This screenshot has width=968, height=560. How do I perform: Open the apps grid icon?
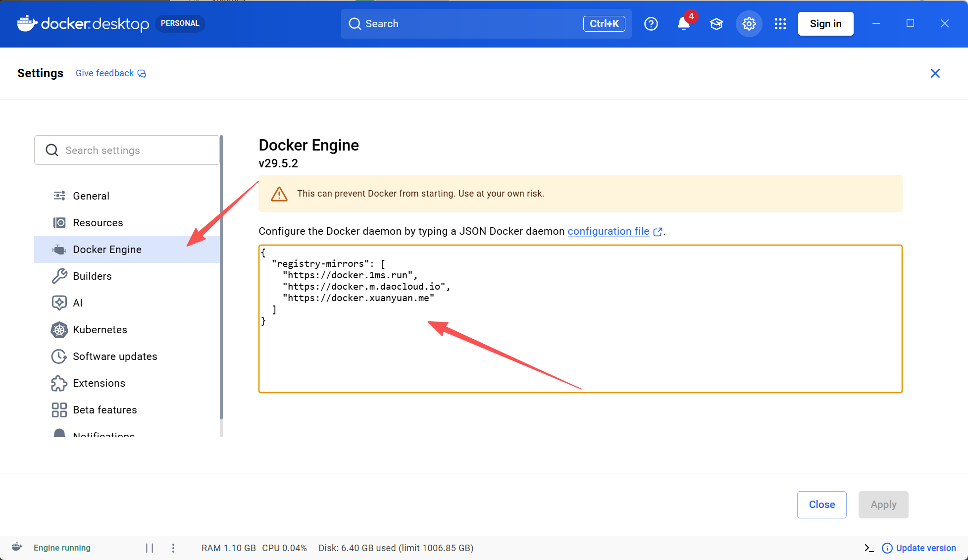pos(780,24)
